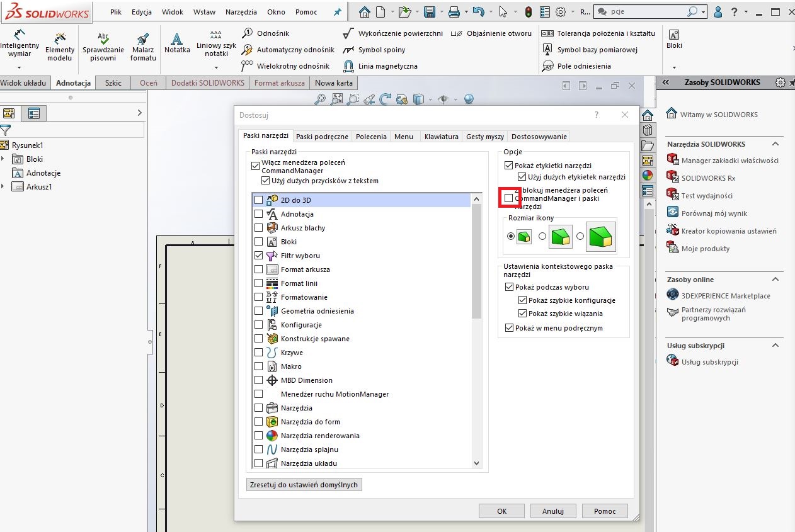795x532 pixels.
Task: Open Elementy modelu tool
Action: point(60,47)
